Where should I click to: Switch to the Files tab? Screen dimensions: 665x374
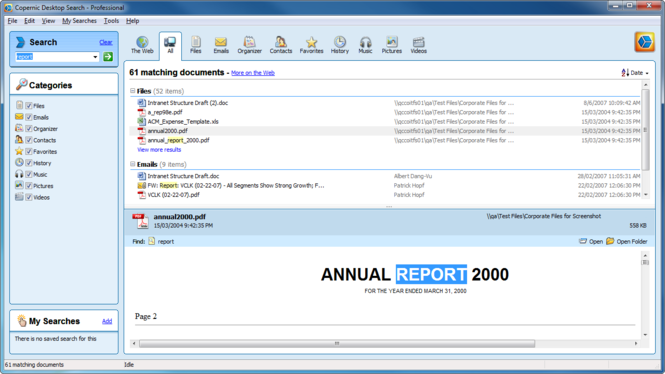coord(196,45)
